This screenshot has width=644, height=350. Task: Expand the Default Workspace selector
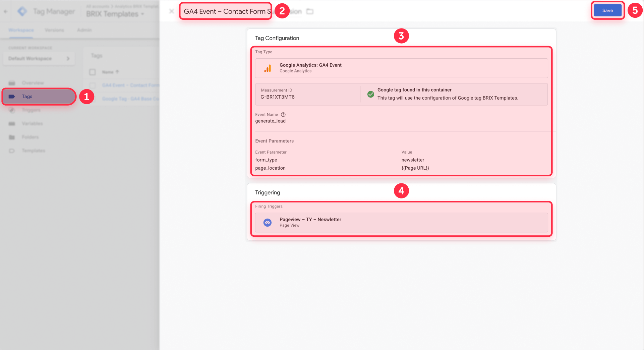click(x=39, y=59)
